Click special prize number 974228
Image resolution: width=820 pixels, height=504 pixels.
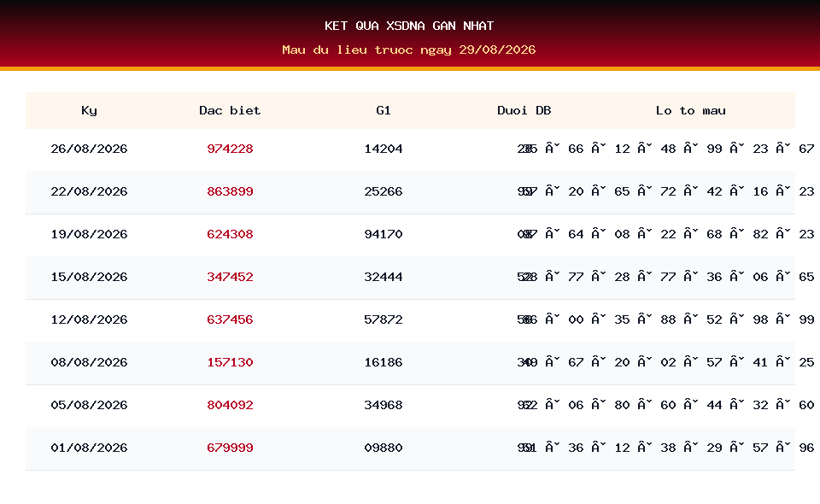(230, 149)
